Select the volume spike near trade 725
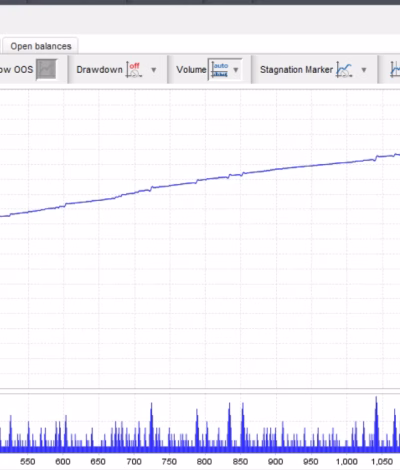 pos(151,425)
